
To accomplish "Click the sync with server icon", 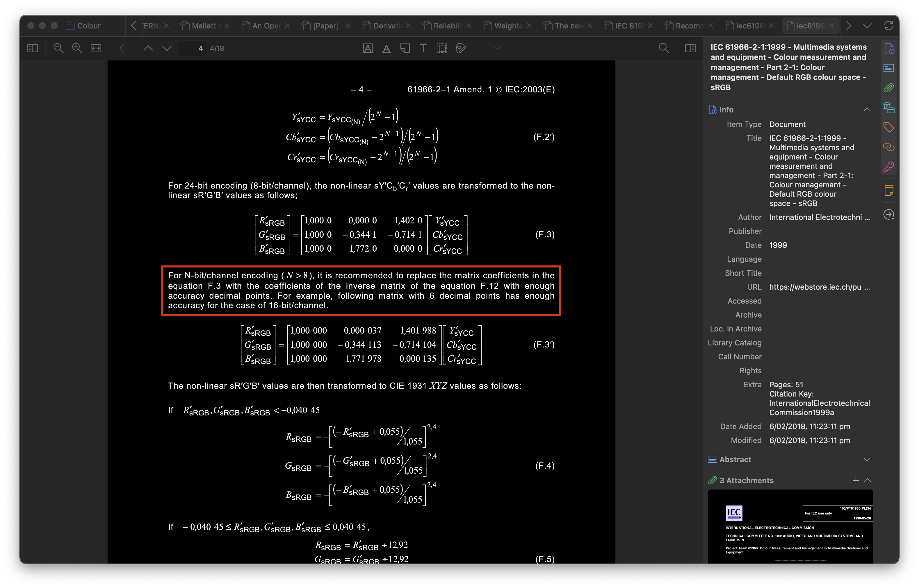I will [889, 26].
